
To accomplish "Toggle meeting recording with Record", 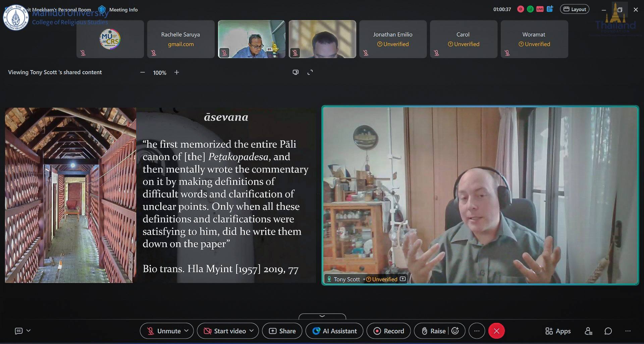I will [388, 331].
